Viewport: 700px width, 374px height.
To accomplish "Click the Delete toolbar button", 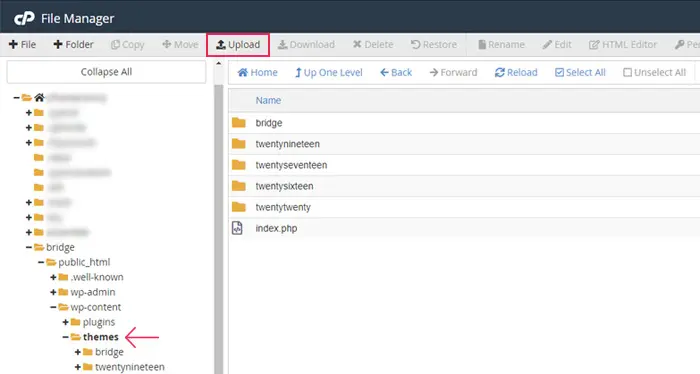I will click(x=373, y=45).
